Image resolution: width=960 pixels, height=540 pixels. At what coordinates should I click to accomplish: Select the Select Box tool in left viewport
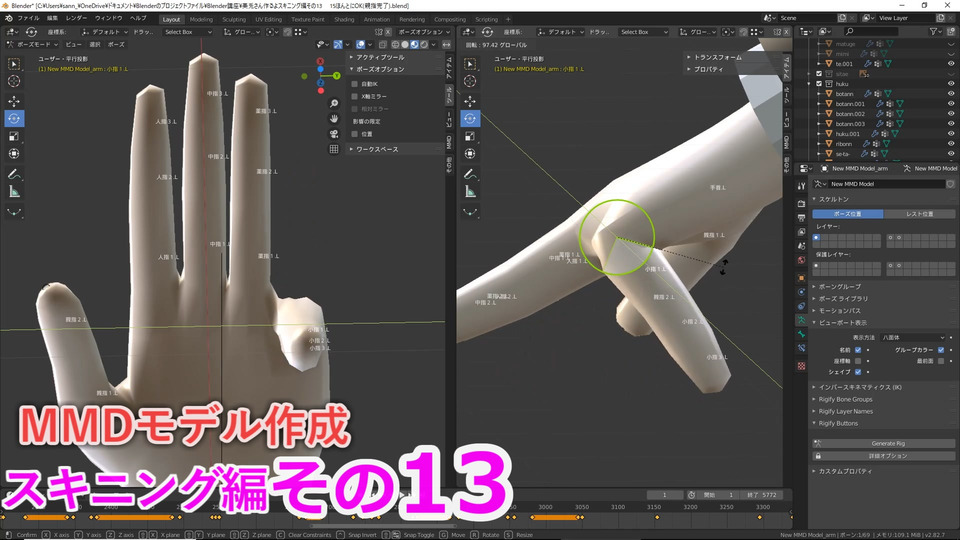14,64
